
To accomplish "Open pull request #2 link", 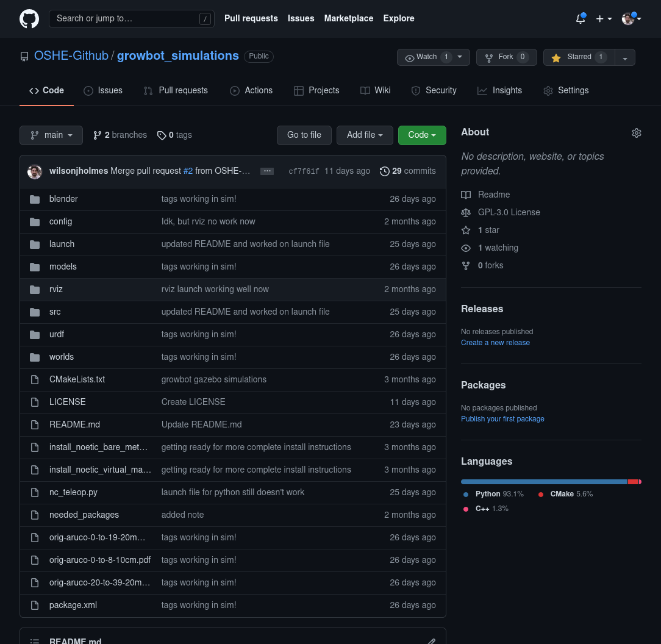I will coord(188,171).
